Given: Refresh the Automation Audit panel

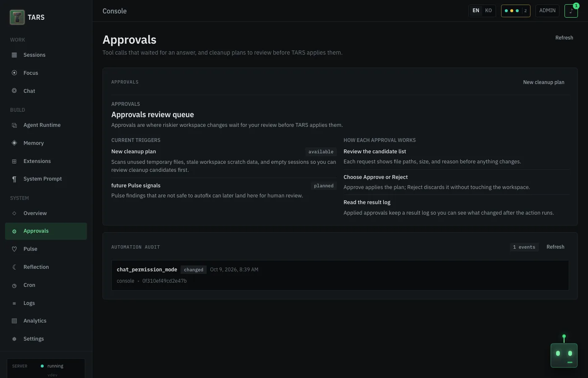Looking at the screenshot, I should (555, 247).
